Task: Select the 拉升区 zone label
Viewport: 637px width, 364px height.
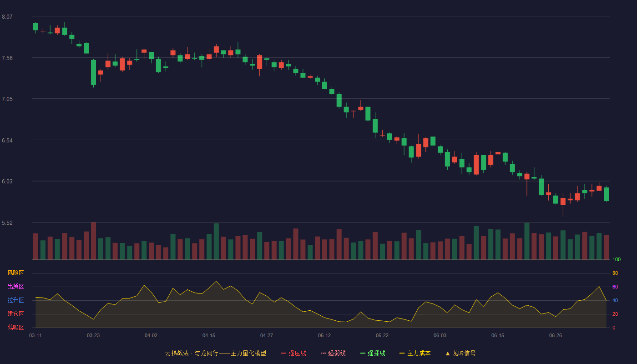Action: (x=15, y=300)
